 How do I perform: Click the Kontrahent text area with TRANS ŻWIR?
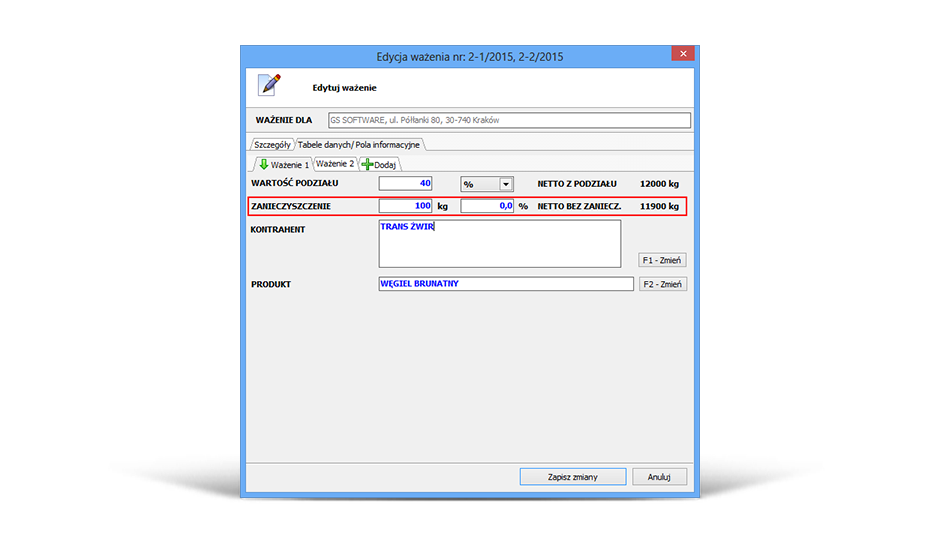pos(499,244)
